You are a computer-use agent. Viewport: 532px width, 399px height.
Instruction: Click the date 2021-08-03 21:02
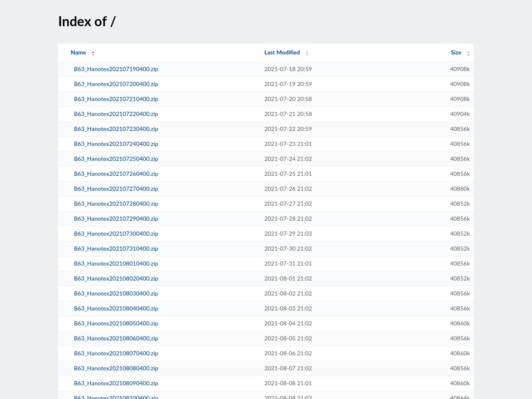[x=288, y=308]
